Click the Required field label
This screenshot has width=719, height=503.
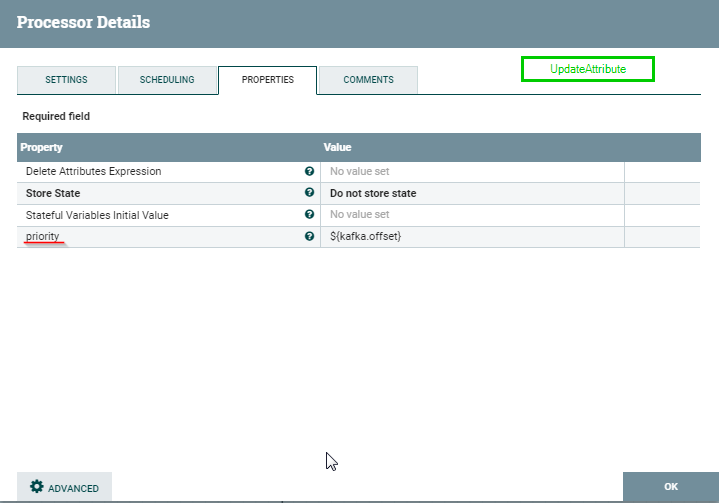56,116
